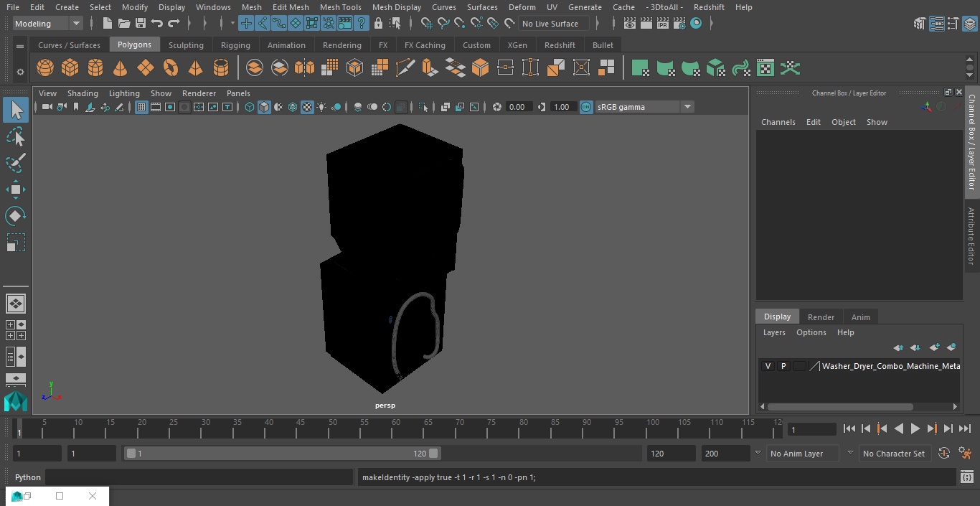Click the time range slider bar

pos(283,454)
